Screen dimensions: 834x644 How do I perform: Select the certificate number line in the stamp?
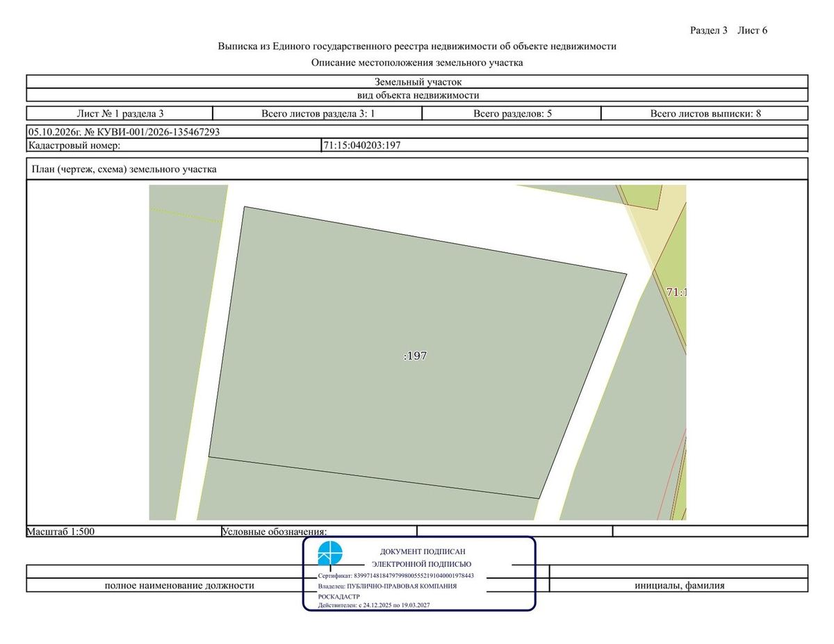pos(395,576)
